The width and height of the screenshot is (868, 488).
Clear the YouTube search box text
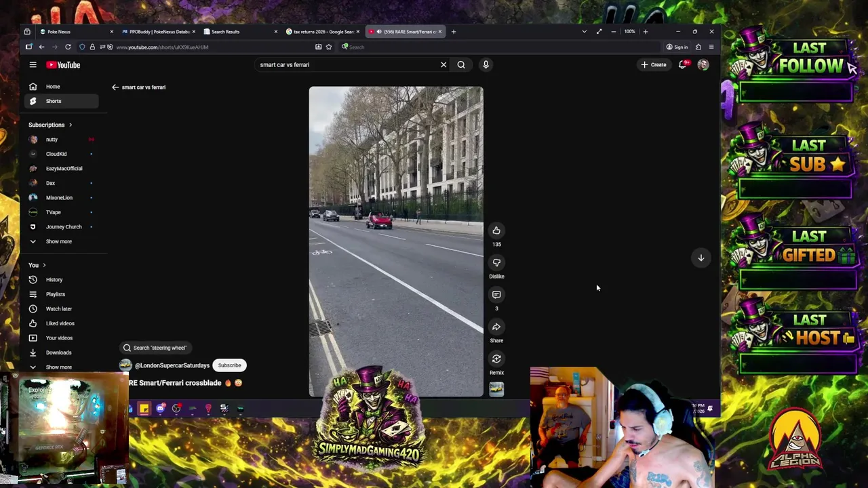[x=443, y=64]
